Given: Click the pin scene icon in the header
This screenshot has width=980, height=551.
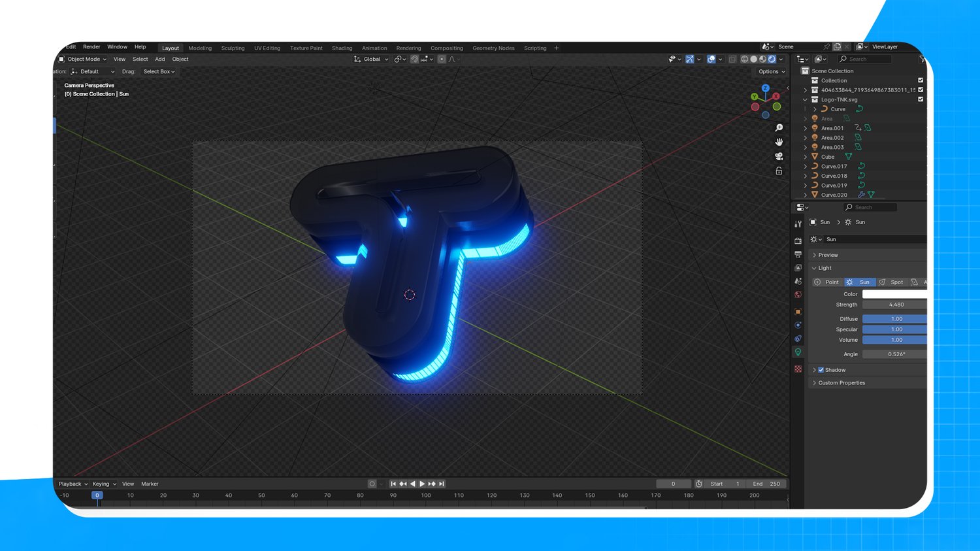Looking at the screenshot, I should coord(826,47).
